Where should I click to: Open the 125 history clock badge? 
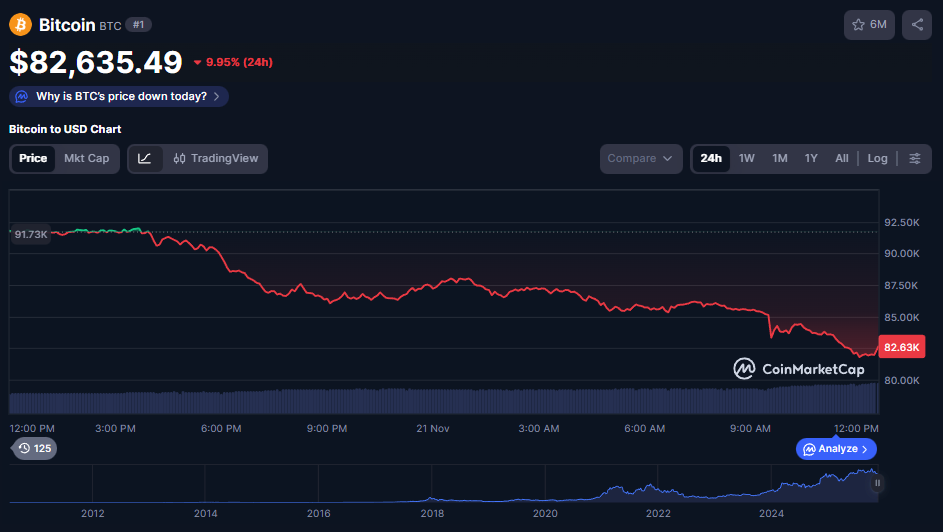click(x=35, y=448)
